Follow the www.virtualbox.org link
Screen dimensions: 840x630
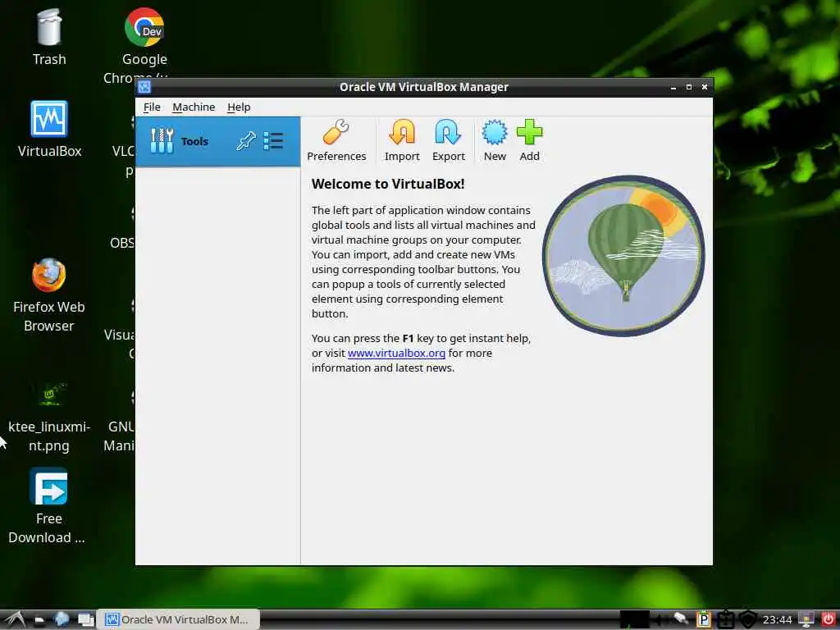point(396,353)
